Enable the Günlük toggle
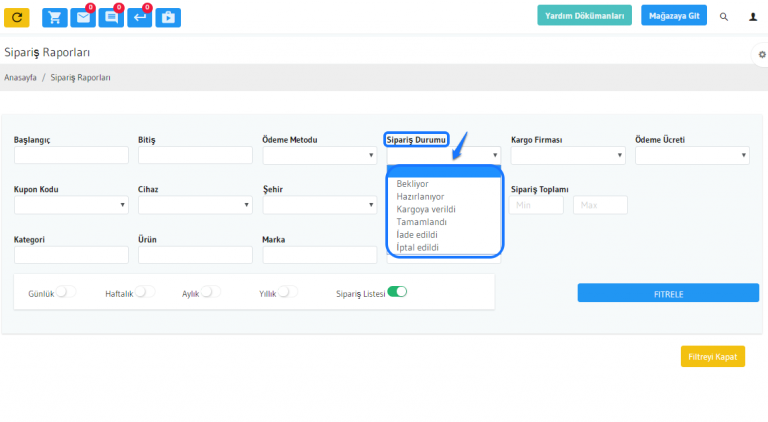This screenshot has width=768, height=422. point(66,292)
